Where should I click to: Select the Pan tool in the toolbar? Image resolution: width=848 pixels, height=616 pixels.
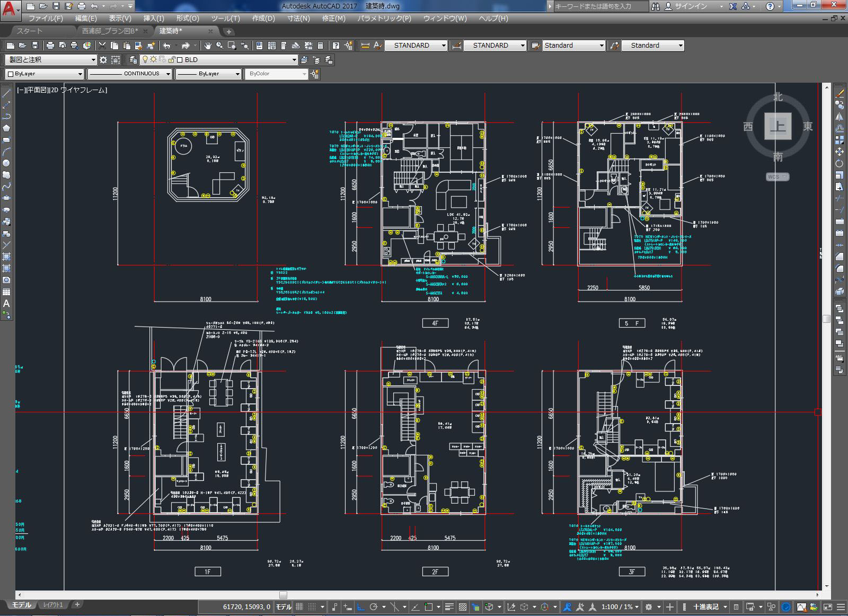208,46
